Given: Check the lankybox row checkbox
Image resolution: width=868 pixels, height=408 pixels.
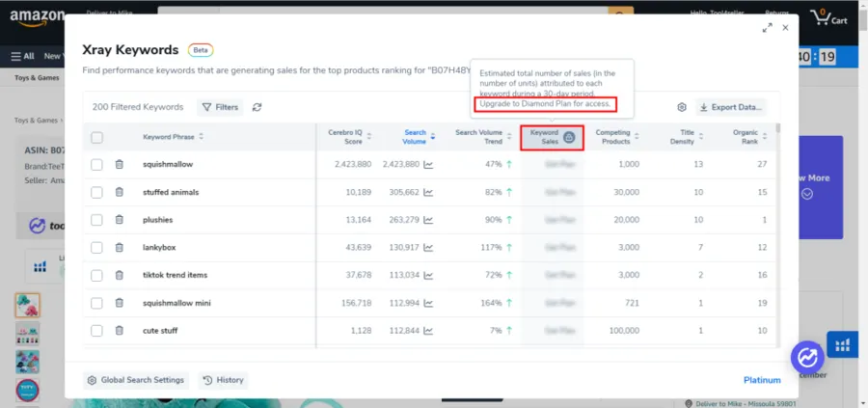Looking at the screenshot, I should click(96, 248).
